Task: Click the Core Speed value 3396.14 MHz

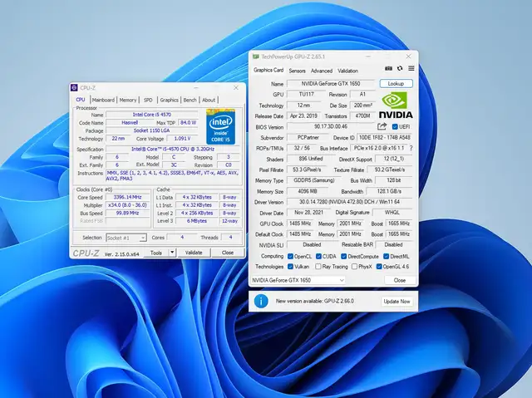Action: 127,197
